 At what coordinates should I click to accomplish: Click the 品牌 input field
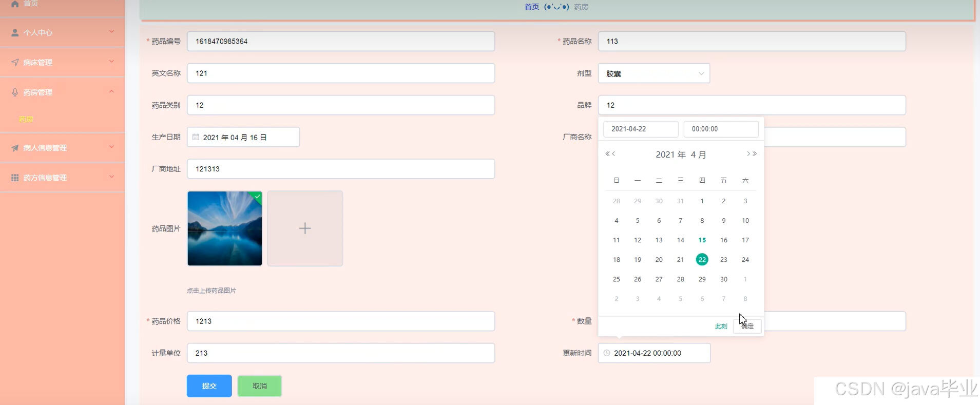pyautogui.click(x=752, y=105)
